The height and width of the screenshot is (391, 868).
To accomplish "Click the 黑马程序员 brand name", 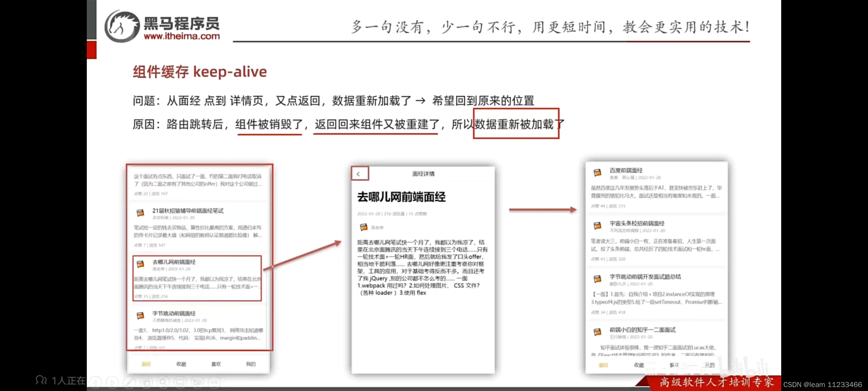I will pyautogui.click(x=182, y=24).
